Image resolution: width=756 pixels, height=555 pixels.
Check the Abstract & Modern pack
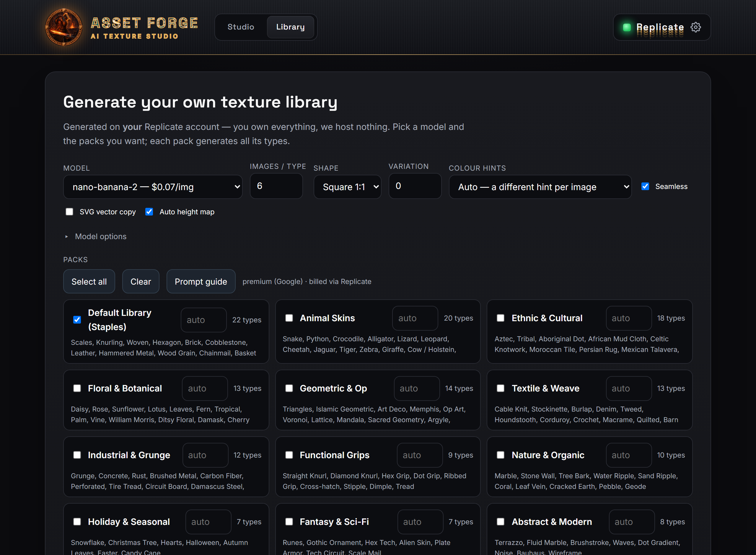pyautogui.click(x=501, y=522)
